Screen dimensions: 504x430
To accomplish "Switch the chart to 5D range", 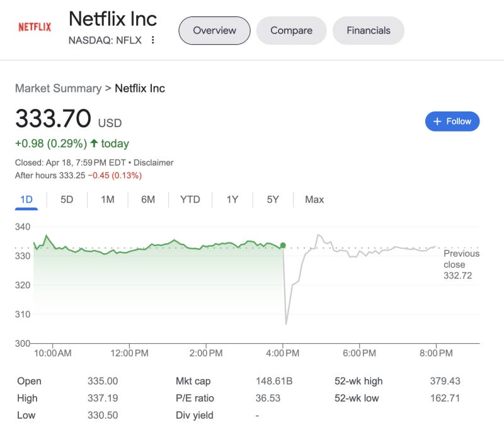I will pyautogui.click(x=67, y=200).
